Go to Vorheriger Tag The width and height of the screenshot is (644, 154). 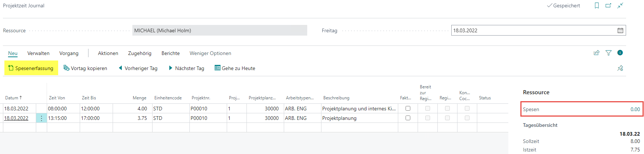(x=138, y=68)
